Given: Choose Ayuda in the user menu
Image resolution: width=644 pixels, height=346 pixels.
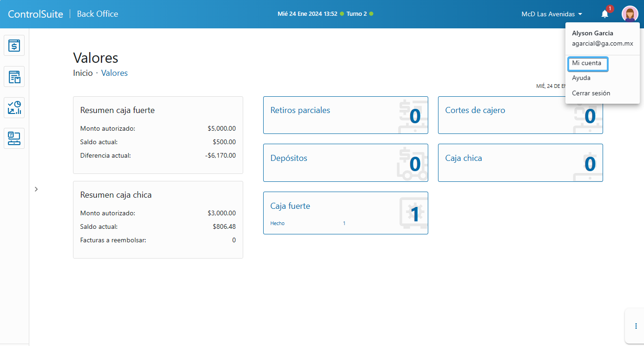Looking at the screenshot, I should pos(581,78).
